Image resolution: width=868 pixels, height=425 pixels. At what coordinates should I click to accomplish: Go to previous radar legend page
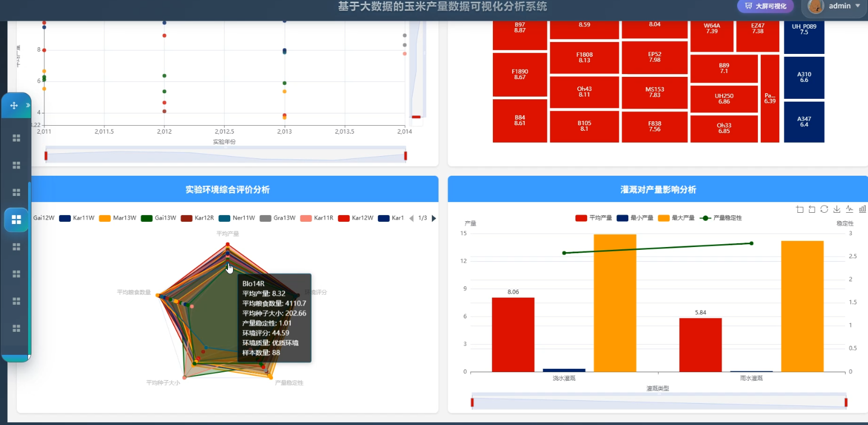411,218
